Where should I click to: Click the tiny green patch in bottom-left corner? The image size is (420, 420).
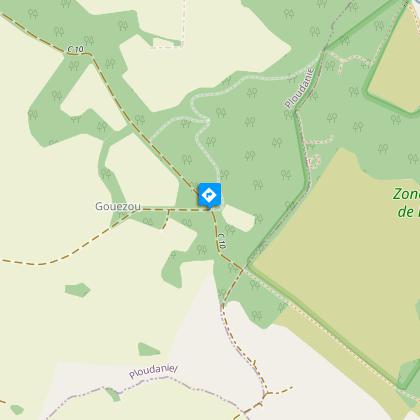(17, 409)
